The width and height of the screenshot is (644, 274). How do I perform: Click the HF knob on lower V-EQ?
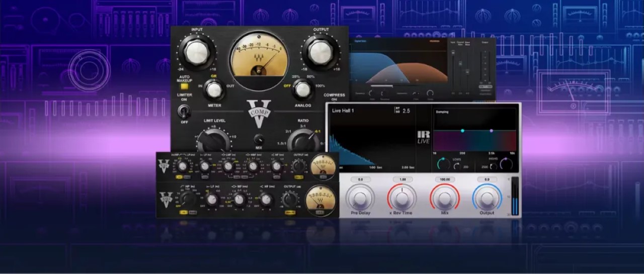point(265,200)
